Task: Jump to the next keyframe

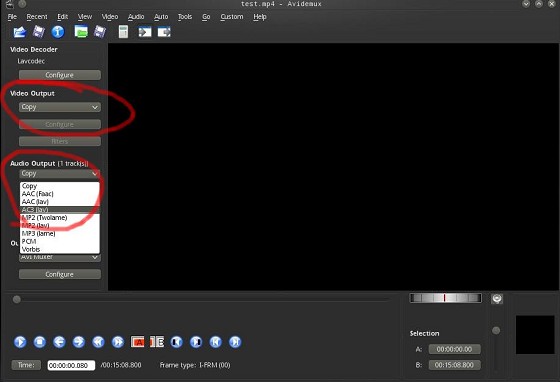Action: coord(118,342)
